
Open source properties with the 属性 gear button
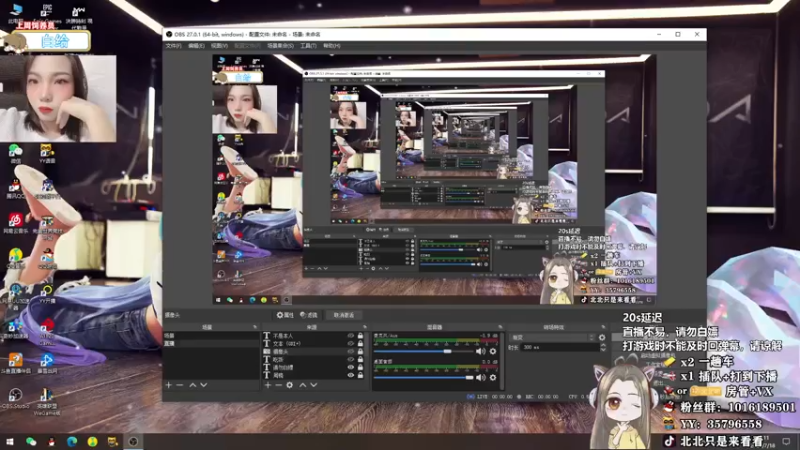[x=285, y=315]
